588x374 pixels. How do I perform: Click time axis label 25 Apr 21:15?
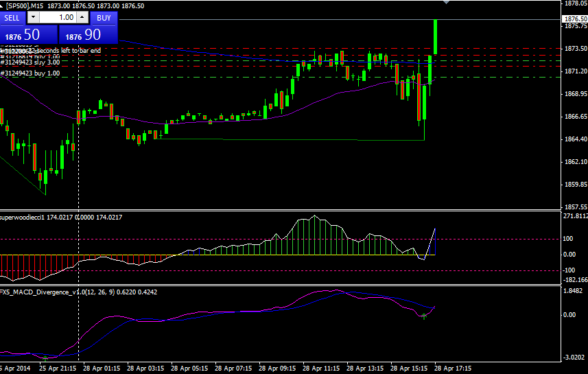[x=58, y=369]
